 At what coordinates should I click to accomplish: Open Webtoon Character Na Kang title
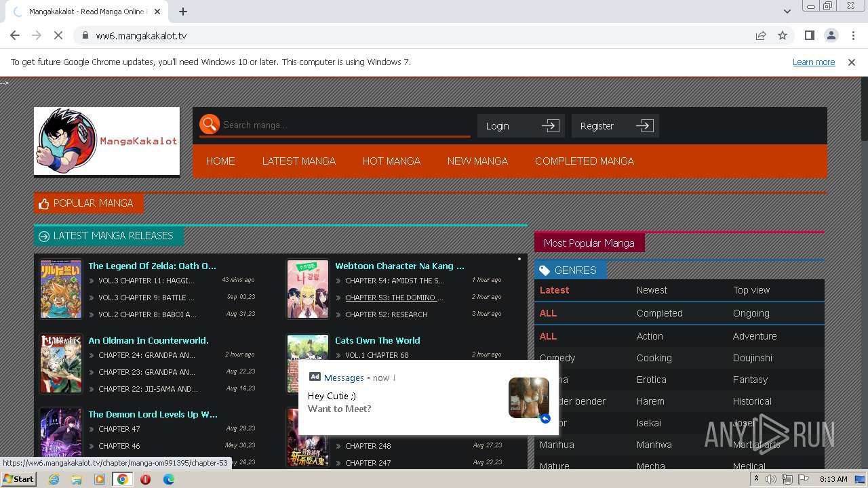click(399, 266)
